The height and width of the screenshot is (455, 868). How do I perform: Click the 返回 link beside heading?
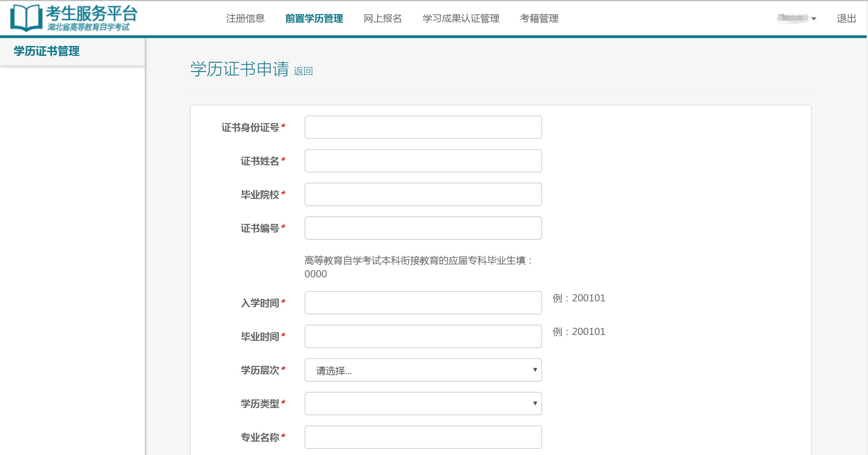[303, 71]
